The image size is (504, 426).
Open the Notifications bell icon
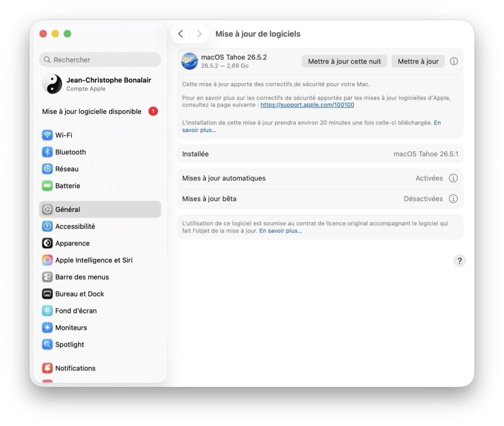[47, 368]
